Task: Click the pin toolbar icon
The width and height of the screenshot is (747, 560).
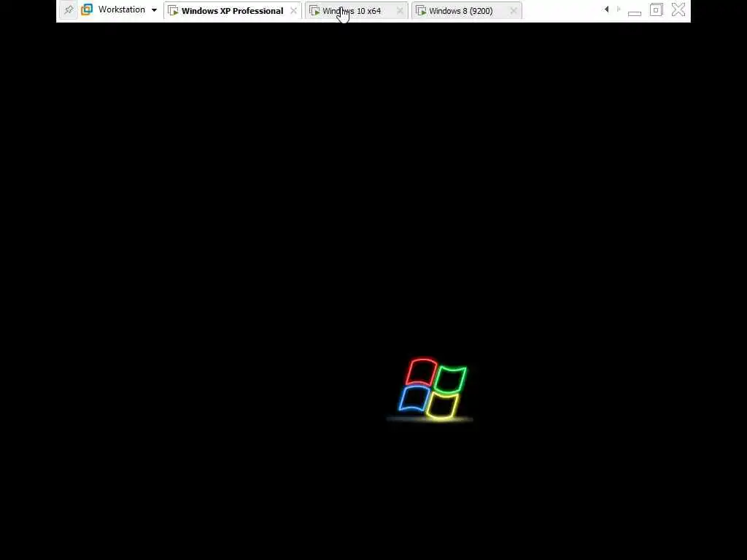Action: [69, 9]
